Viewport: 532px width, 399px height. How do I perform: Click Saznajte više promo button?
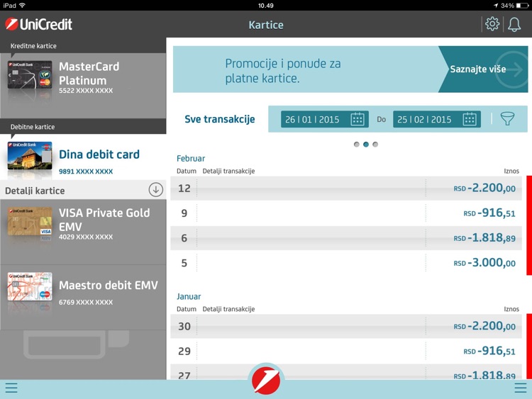coord(482,69)
